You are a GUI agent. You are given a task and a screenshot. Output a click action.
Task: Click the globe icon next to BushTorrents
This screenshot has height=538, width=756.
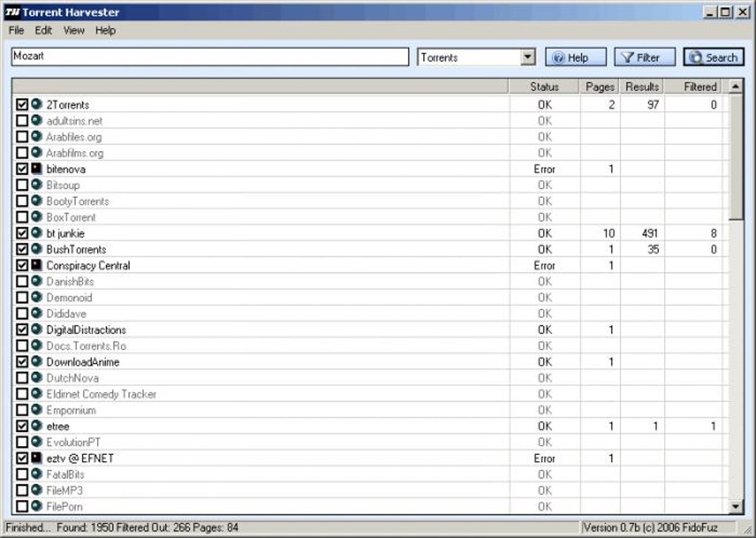(36, 249)
